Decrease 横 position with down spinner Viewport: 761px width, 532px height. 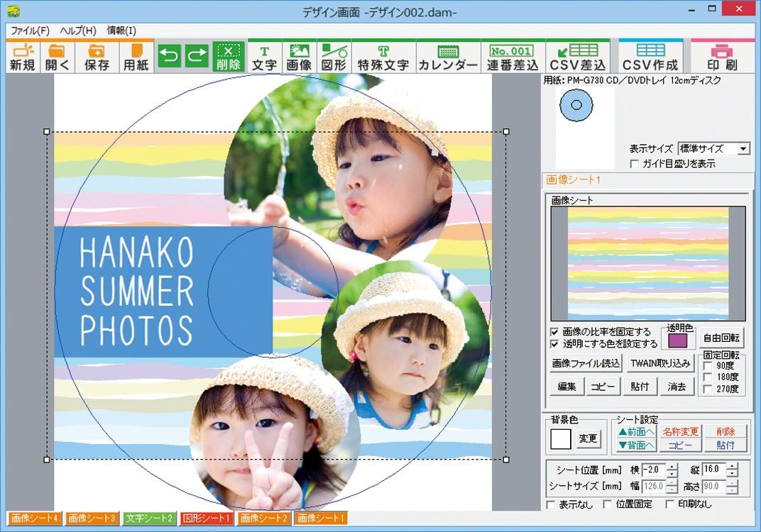[x=672, y=473]
